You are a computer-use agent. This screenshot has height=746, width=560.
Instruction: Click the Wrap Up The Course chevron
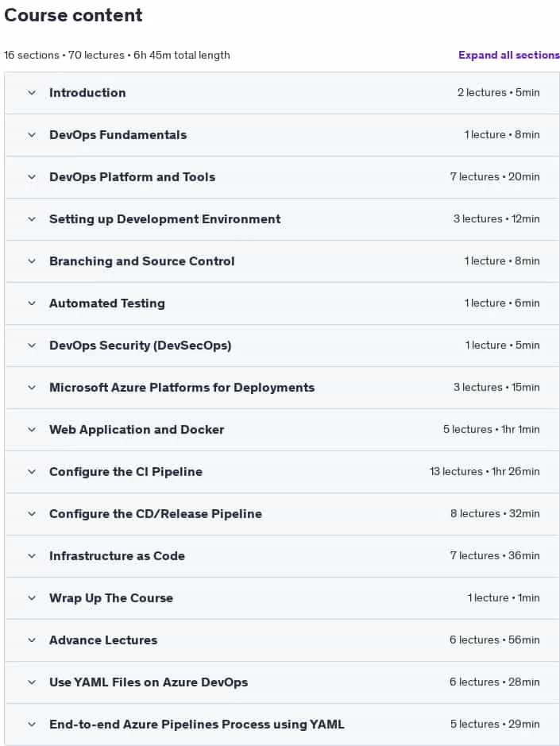32,598
